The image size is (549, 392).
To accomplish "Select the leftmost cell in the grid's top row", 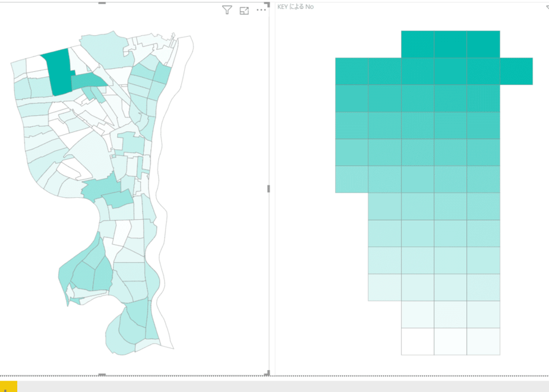I will click(x=417, y=45).
